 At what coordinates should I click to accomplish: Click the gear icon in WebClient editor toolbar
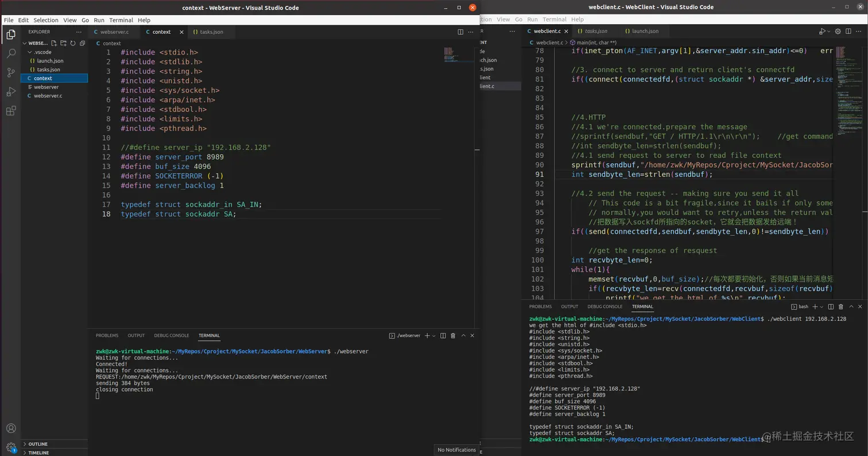pos(838,31)
